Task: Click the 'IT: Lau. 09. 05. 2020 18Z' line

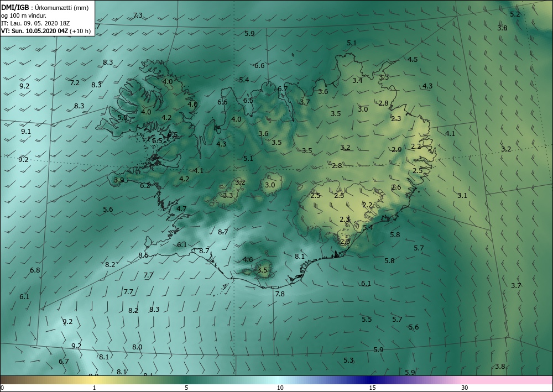Action: [35, 23]
